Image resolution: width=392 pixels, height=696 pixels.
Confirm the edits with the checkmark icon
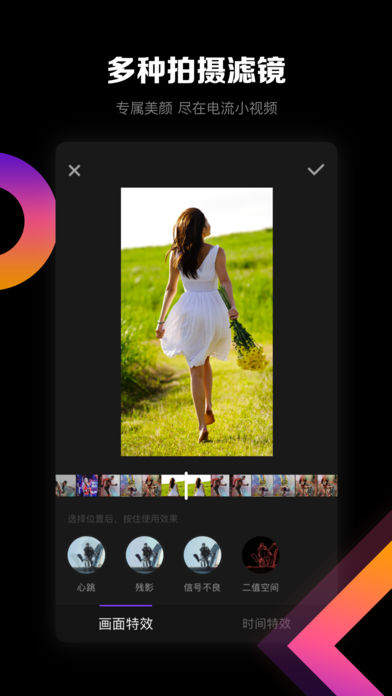pos(316,170)
